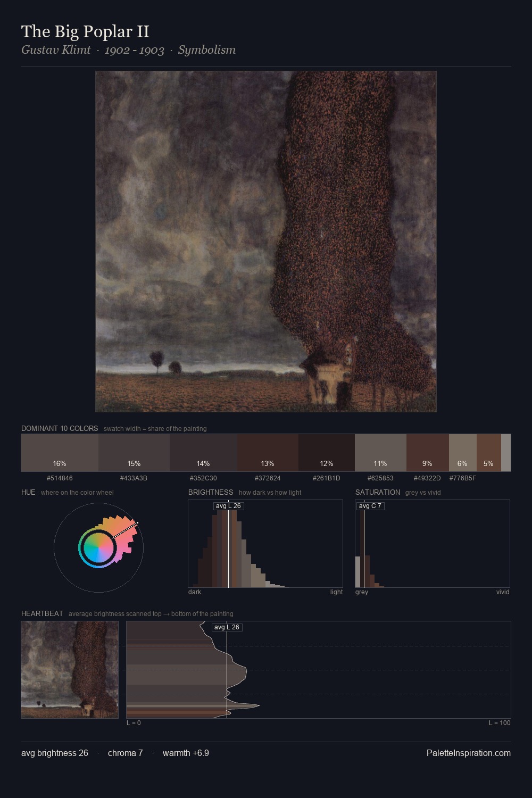
Task: Click the 'BRIGHTNESS' section heading
Action: pos(211,492)
